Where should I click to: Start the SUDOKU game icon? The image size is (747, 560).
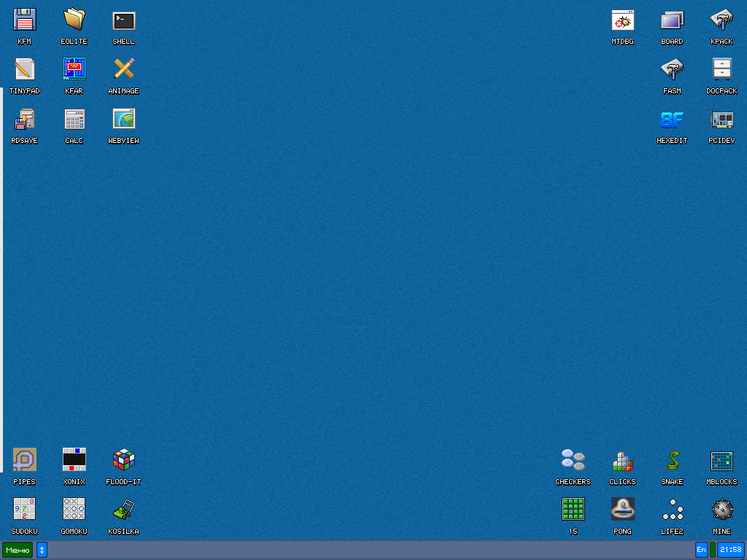25,509
